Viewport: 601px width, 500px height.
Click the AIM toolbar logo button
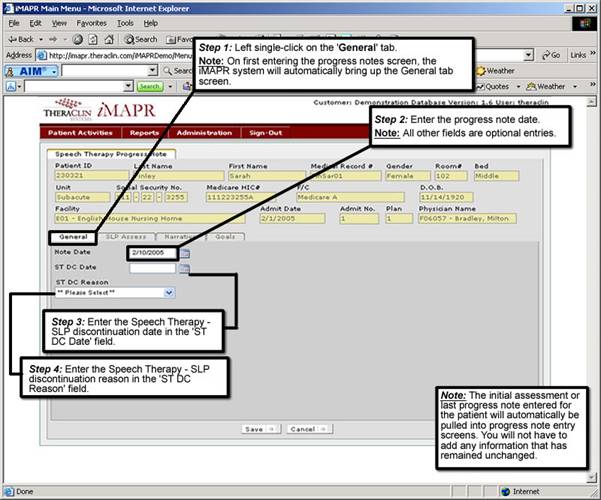[x=31, y=71]
